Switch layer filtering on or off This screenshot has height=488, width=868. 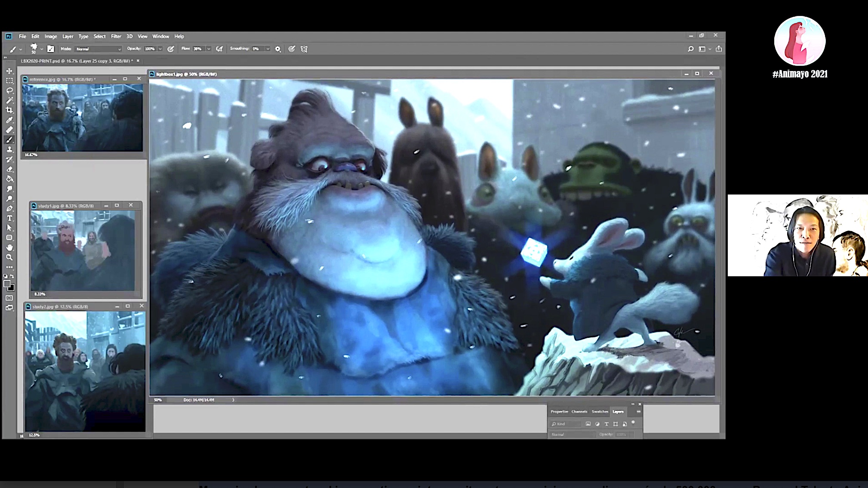coord(633,423)
